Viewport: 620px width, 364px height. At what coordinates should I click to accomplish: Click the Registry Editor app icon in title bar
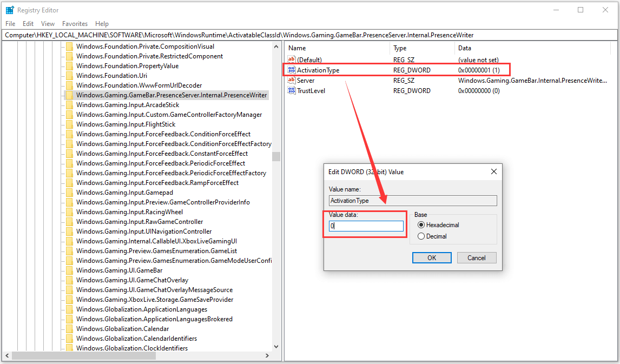9,10
